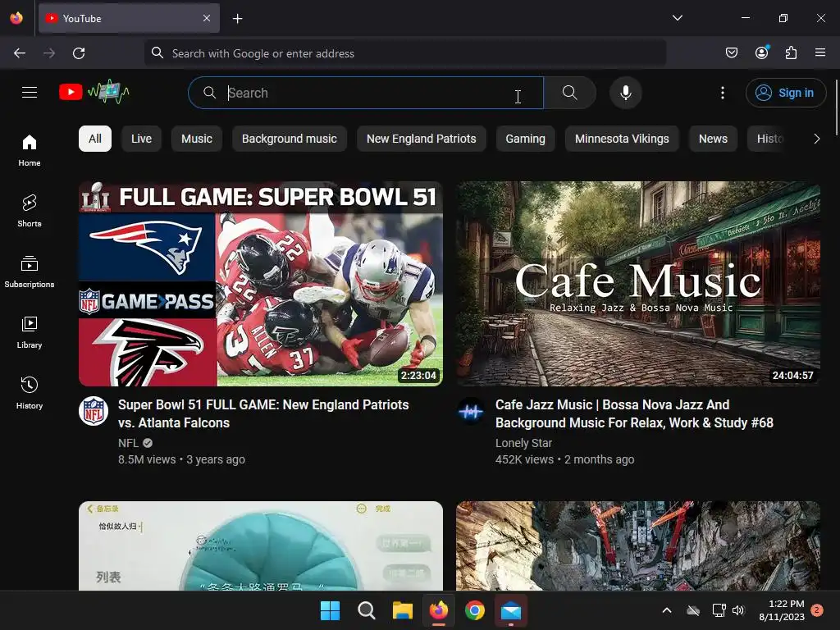
Task: Select the News filter chip
Action: point(713,139)
